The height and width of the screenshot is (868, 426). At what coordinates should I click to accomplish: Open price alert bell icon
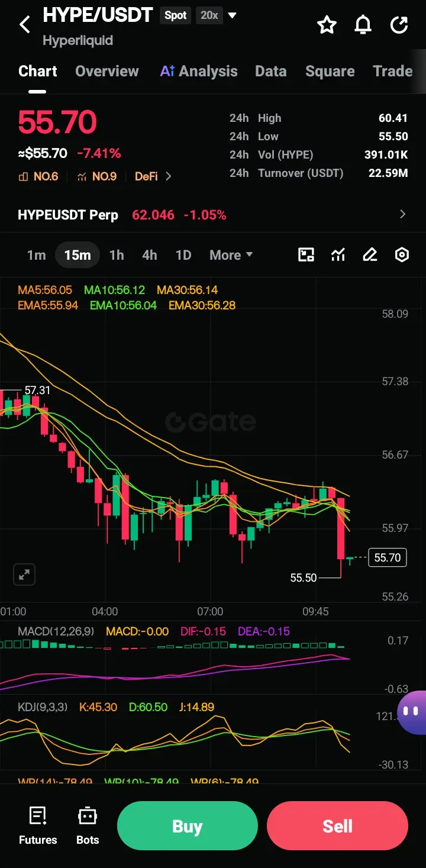[363, 25]
